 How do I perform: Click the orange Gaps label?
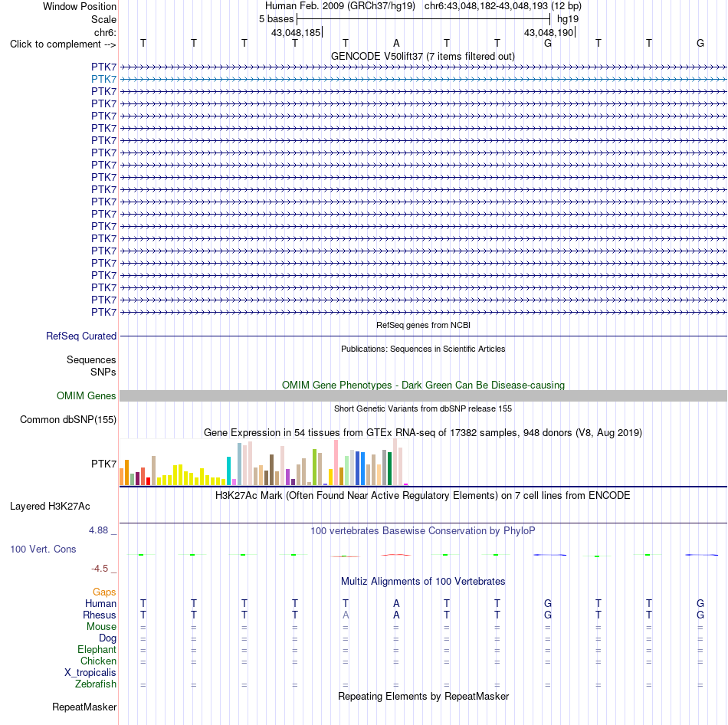[104, 592]
